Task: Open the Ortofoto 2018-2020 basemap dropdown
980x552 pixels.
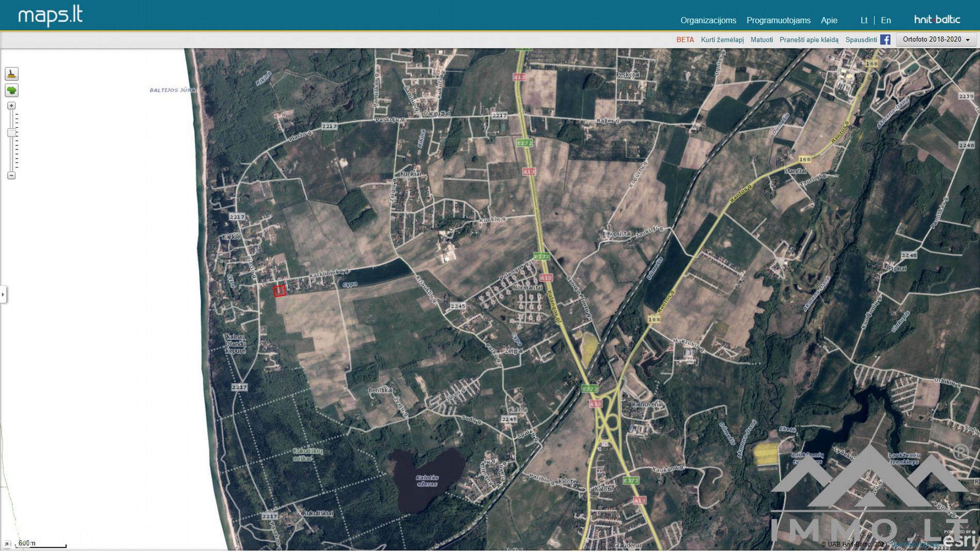Action: pyautogui.click(x=936, y=40)
